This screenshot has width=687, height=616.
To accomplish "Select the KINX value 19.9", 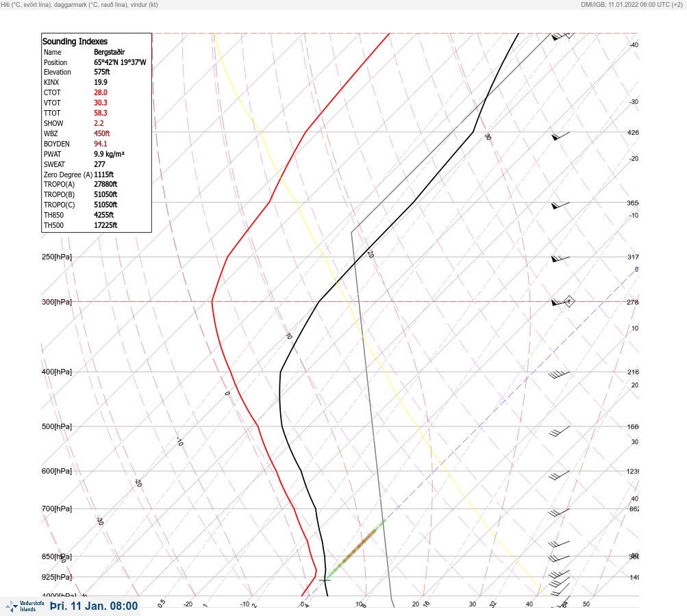I will [x=100, y=82].
